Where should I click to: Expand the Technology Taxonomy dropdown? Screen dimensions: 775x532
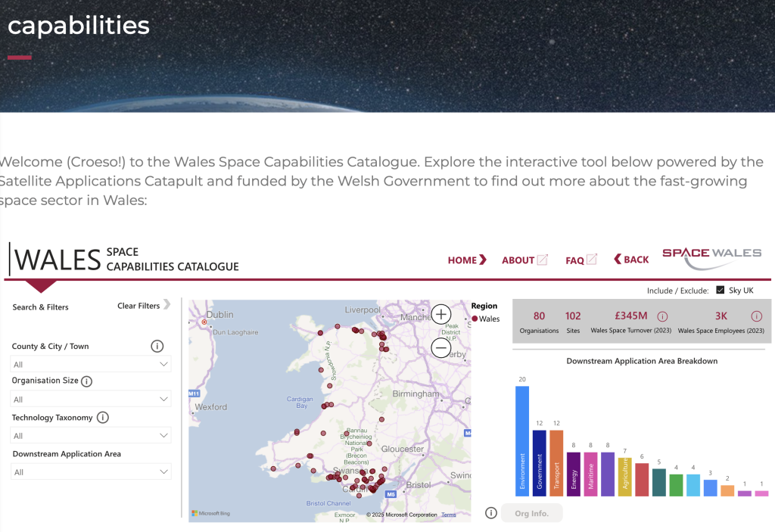point(91,435)
